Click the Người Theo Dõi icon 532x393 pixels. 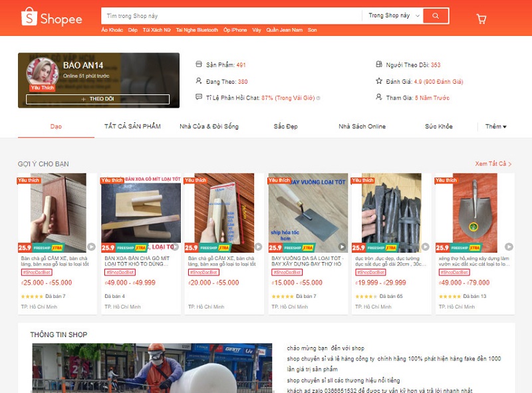click(x=379, y=65)
